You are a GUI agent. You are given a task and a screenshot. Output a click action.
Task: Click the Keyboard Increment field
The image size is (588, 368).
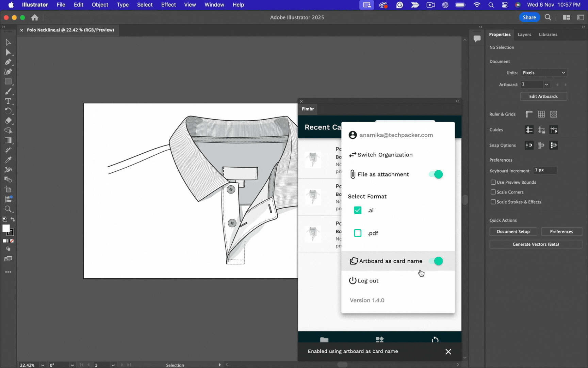pyautogui.click(x=545, y=170)
